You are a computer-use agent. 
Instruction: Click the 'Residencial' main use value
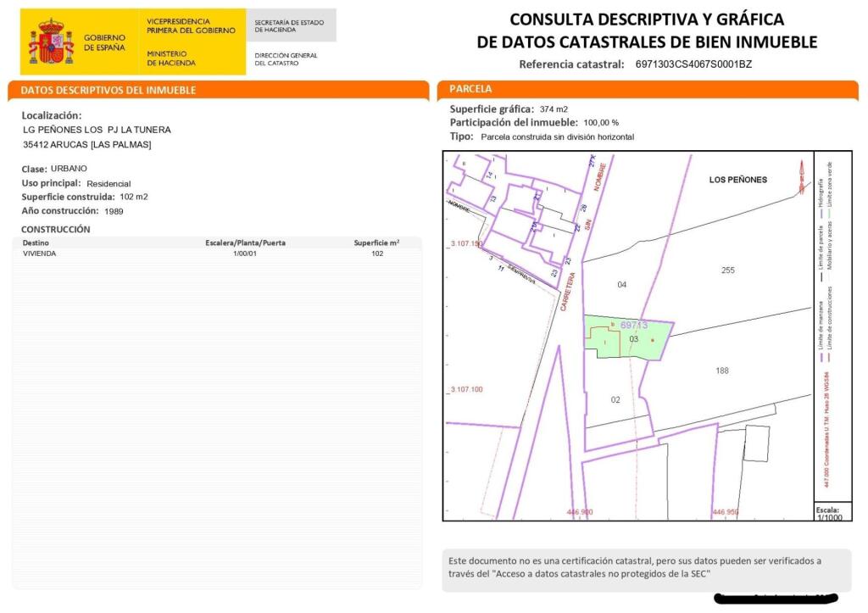[x=108, y=184]
